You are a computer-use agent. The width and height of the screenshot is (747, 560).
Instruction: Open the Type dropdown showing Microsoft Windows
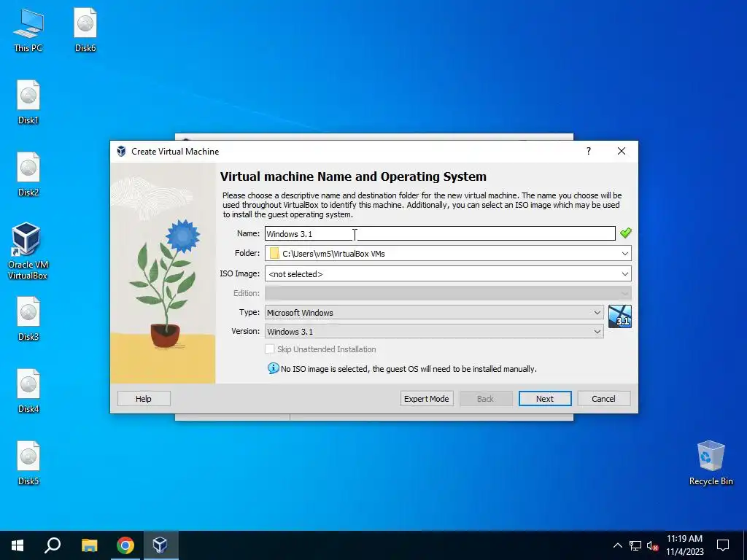(434, 312)
